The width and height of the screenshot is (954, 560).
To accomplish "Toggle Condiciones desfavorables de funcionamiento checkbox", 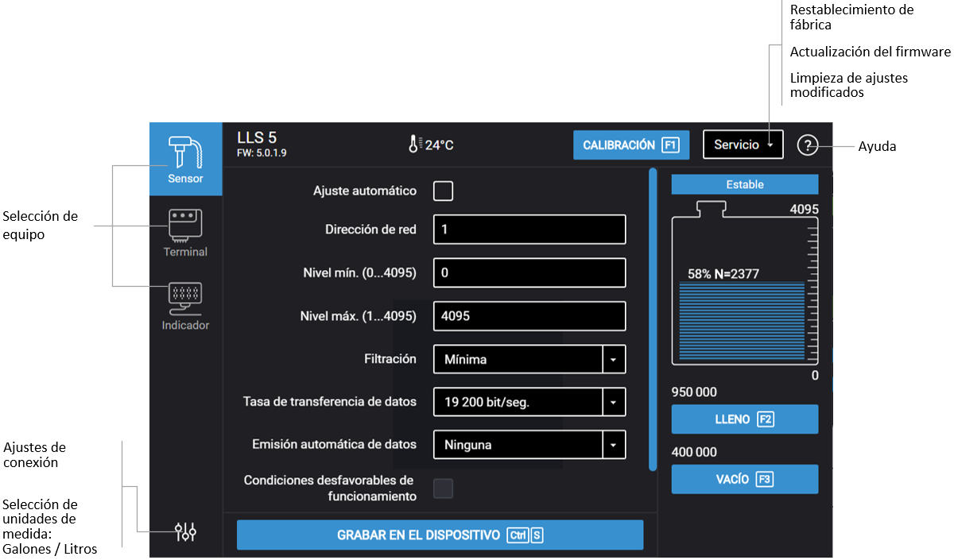I will tap(443, 489).
